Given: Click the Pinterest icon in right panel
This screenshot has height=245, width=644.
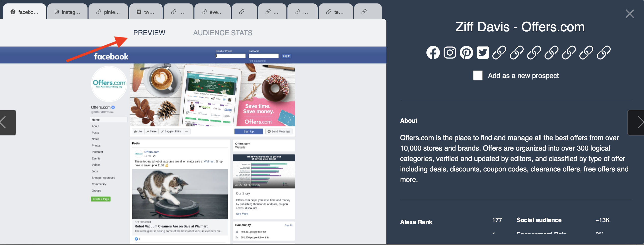Looking at the screenshot, I should 466,53.
